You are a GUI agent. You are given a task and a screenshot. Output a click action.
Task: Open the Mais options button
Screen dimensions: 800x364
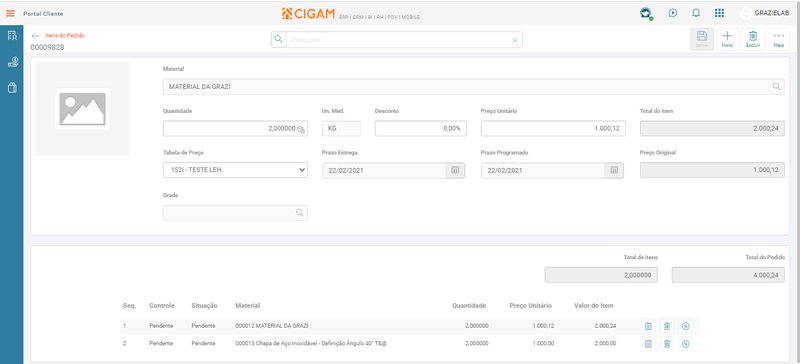(779, 39)
